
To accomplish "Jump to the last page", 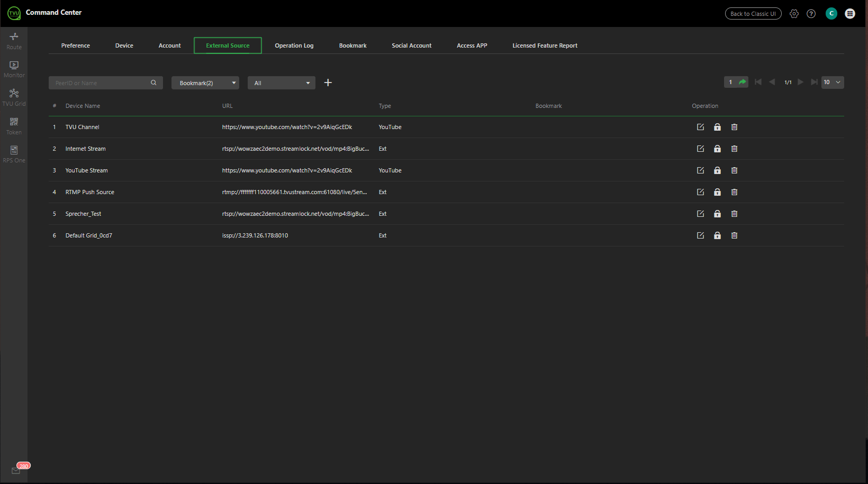I will [814, 82].
